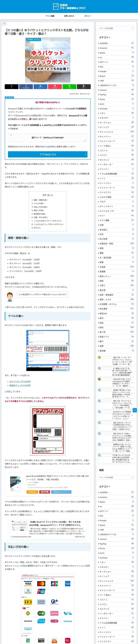Open top sidebar 100円均一 category
Image resolution: width=138 pixels, height=644 pixels.
(116, 43)
